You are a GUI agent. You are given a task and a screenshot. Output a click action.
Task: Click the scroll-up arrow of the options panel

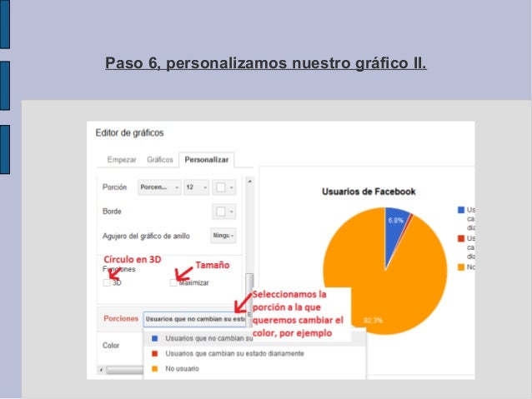249,182
